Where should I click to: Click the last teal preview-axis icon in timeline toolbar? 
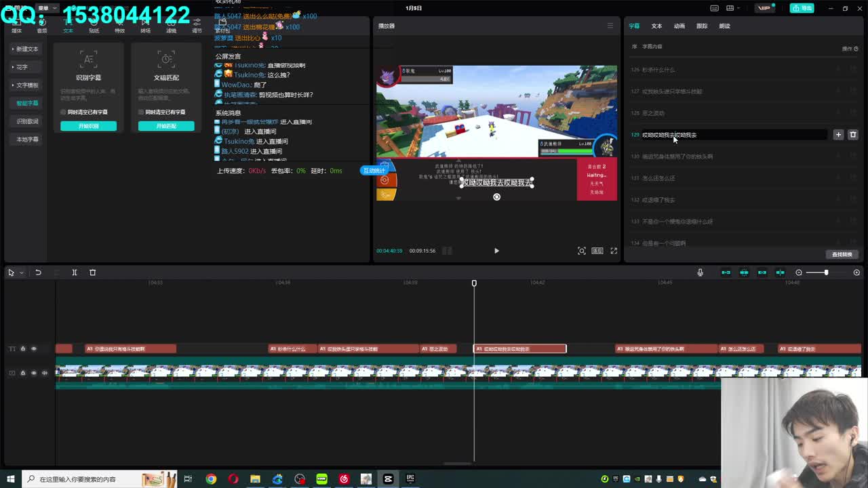pos(781,272)
